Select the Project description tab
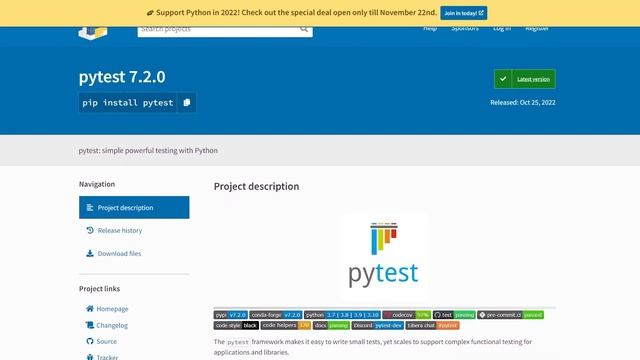The height and width of the screenshot is (360, 640). (x=134, y=207)
